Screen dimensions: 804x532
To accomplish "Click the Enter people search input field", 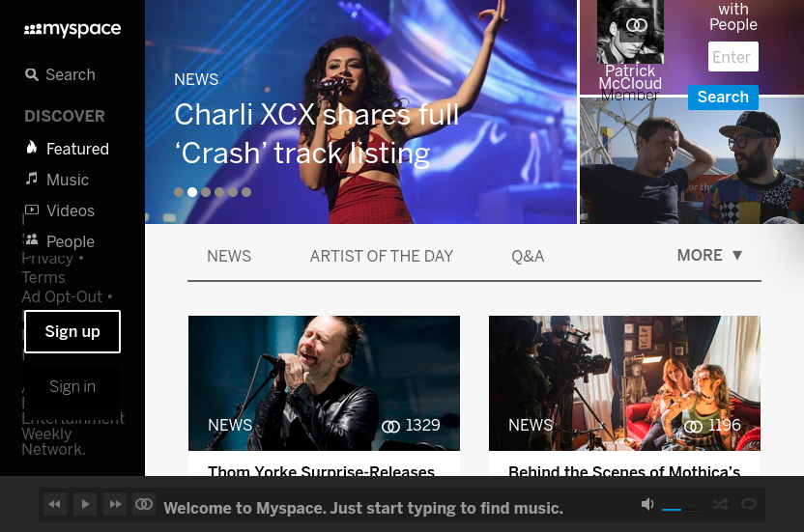I will point(733,57).
